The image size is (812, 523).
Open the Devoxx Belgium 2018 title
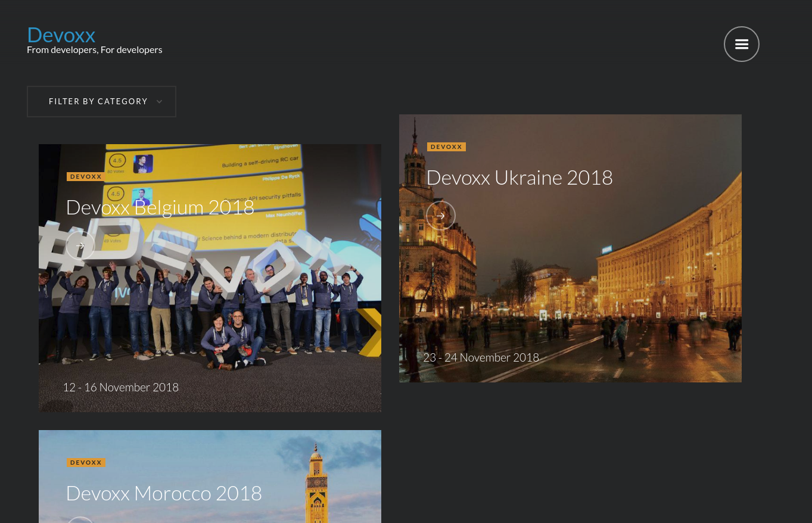pos(160,207)
